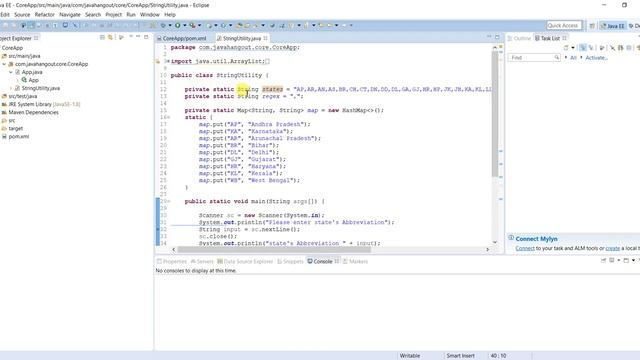Viewport: 640px width, 360px height.
Task: Collapse the App.java tree node
Action: click(11, 72)
